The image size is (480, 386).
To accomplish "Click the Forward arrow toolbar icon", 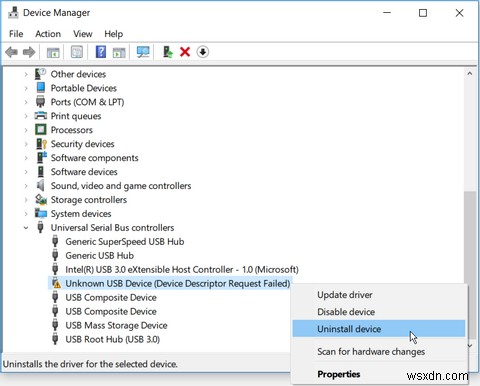I will click(x=29, y=52).
